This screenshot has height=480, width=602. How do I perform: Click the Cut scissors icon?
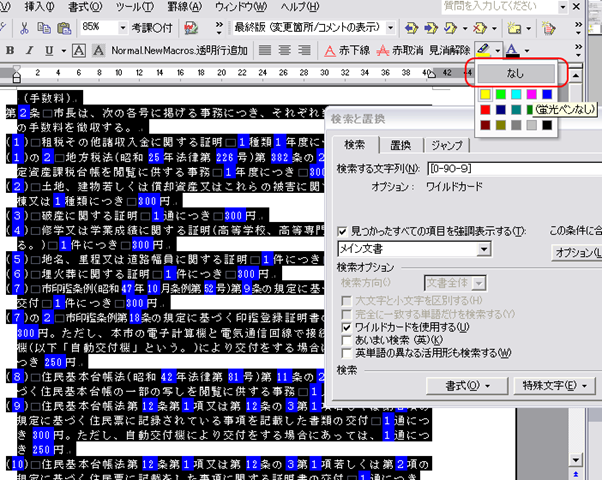coord(24,28)
